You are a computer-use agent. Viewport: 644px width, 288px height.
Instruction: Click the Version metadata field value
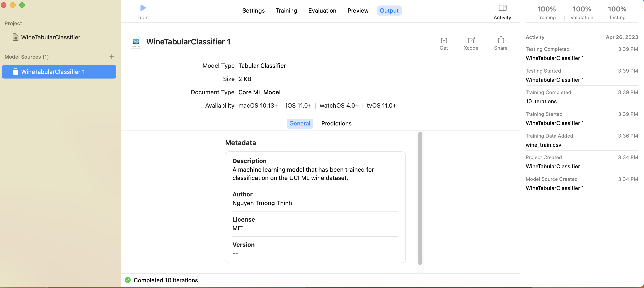pyautogui.click(x=235, y=253)
